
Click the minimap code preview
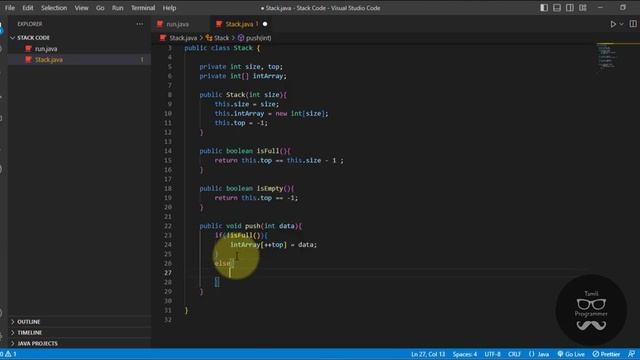point(607,57)
